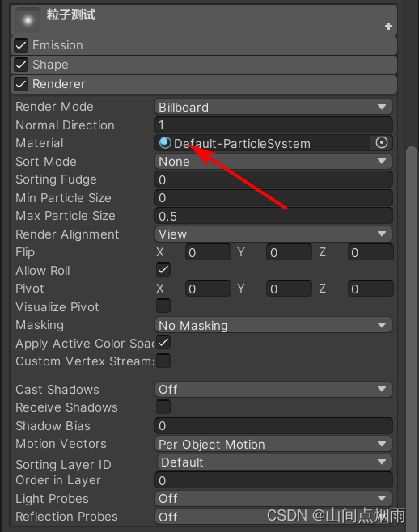Collapse the Renderer module header

204,84
